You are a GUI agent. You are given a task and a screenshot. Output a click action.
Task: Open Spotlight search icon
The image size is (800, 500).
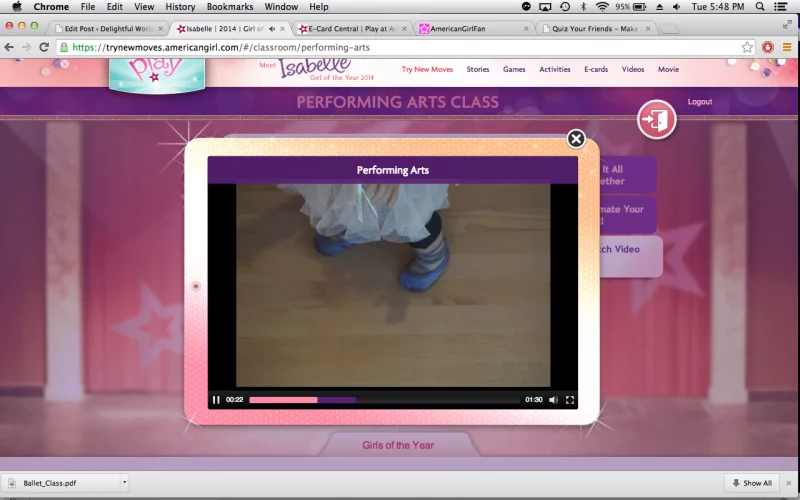760,7
